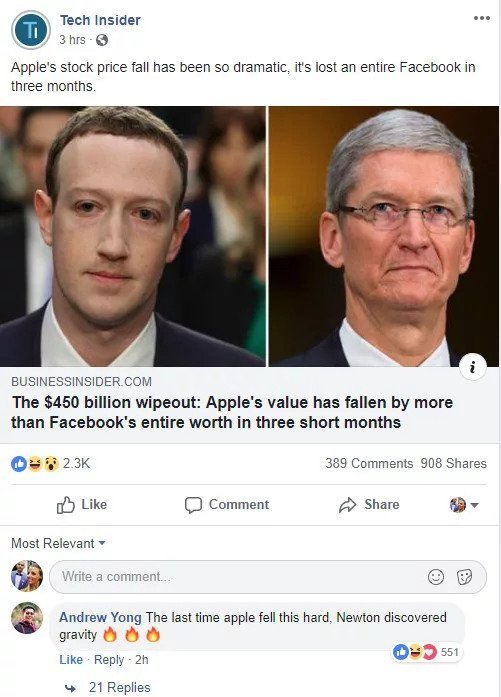The image size is (501, 697).
Task: Open the 389 Comments link
Action: tap(369, 464)
